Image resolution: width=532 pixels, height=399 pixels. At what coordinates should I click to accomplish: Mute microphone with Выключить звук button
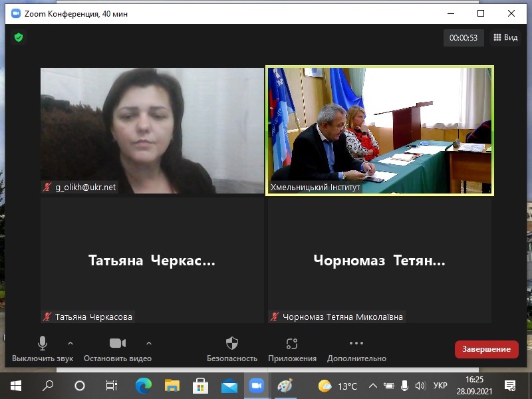[x=42, y=349]
